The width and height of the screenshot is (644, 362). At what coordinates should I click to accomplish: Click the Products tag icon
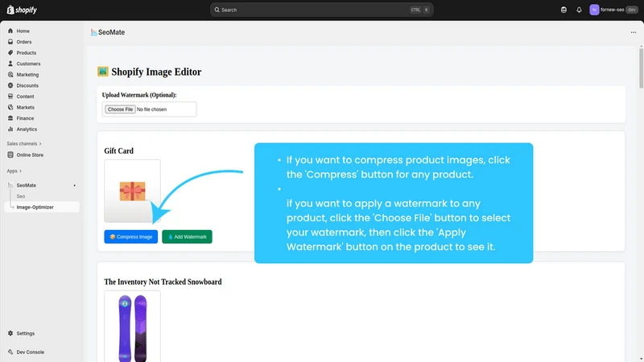tap(10, 52)
